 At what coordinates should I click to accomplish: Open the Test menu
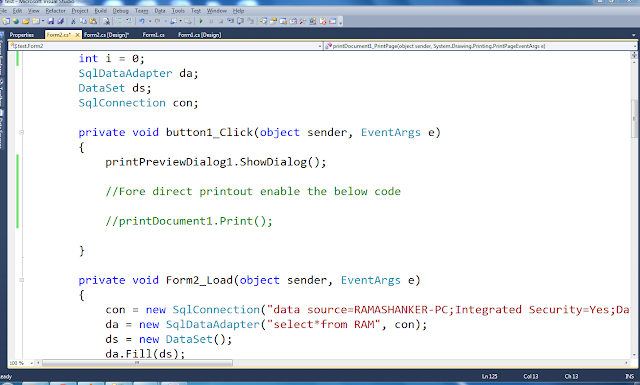coord(196,11)
